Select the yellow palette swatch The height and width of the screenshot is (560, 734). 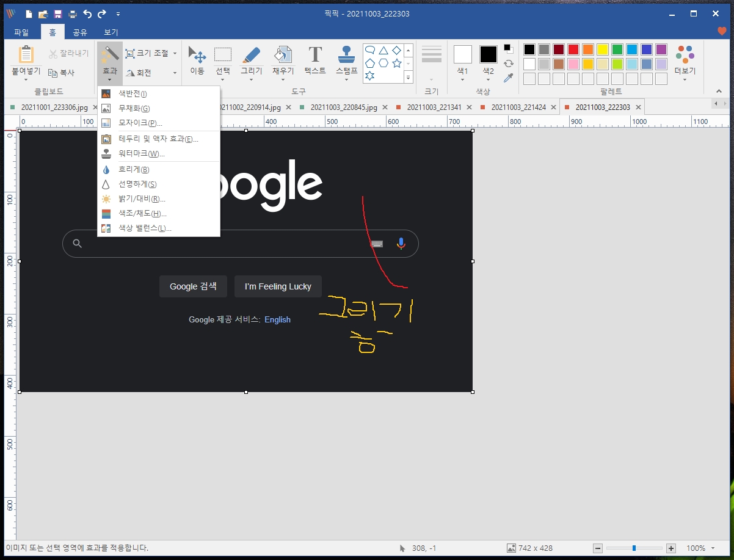[x=602, y=49]
